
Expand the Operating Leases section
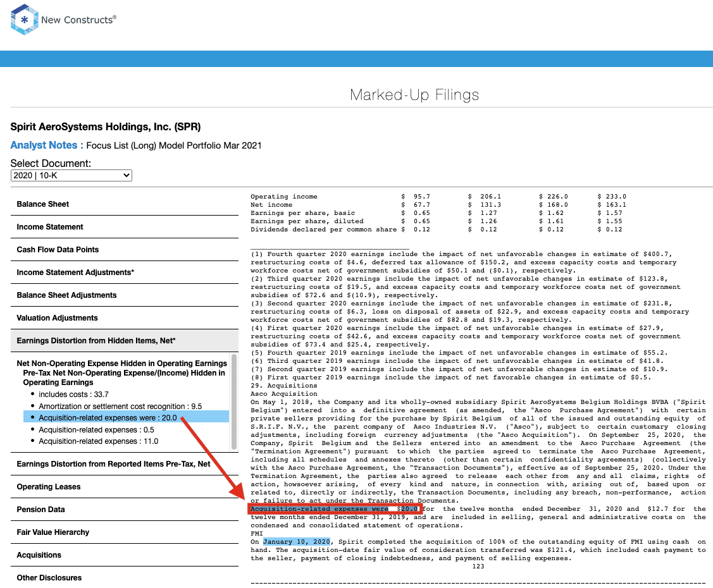(124, 487)
